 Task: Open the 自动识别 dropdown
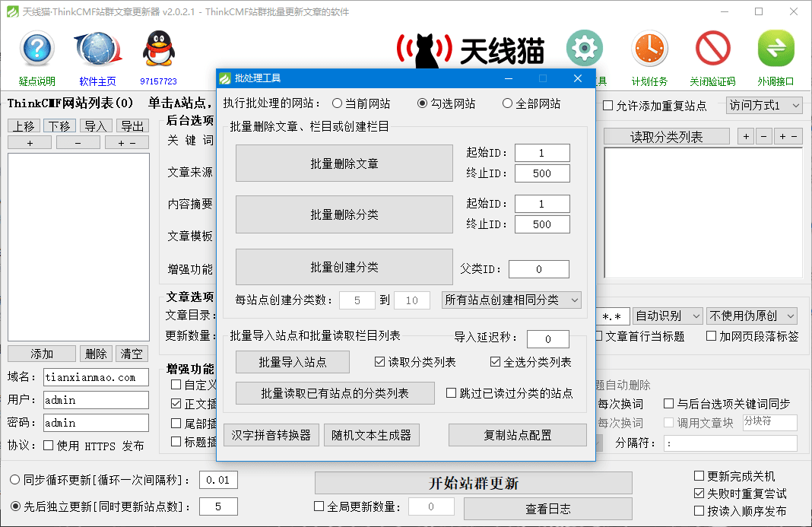(x=668, y=316)
